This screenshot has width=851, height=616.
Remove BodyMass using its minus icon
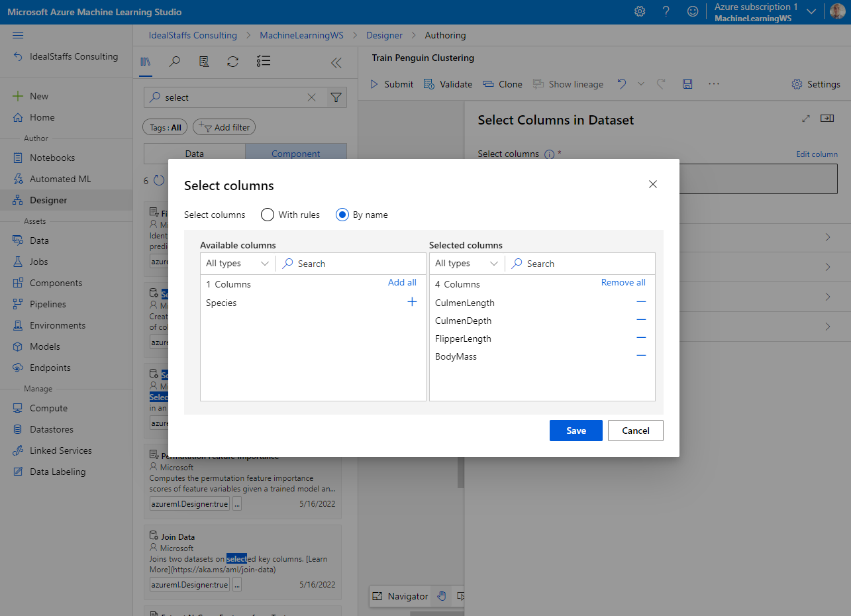coord(640,356)
